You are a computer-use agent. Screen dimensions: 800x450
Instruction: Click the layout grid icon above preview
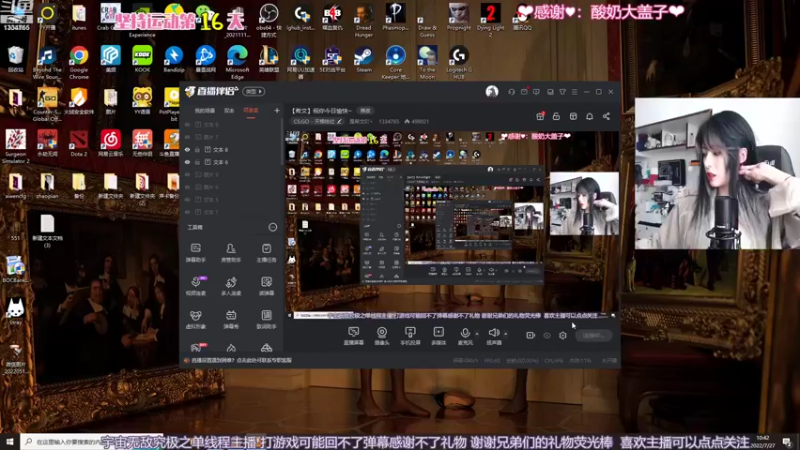[573, 116]
